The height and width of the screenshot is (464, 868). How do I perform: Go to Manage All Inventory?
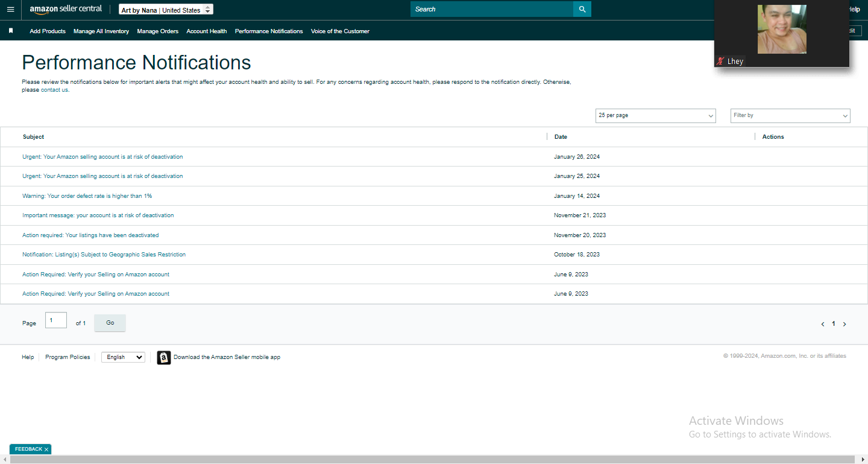click(x=101, y=31)
